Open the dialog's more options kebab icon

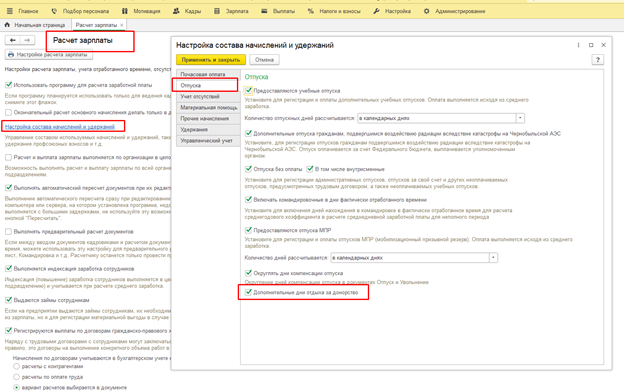click(578, 45)
